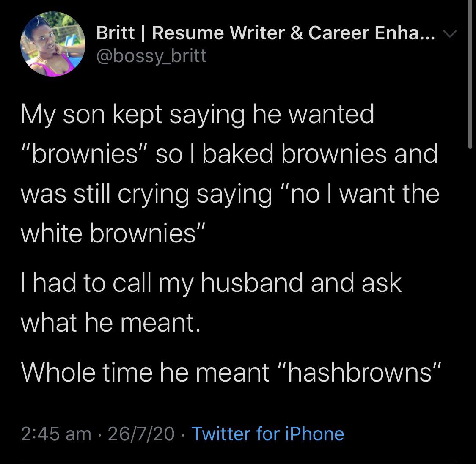This screenshot has width=476, height=464.
Task: Click the line "I had to call my husband"
Action: point(211,283)
